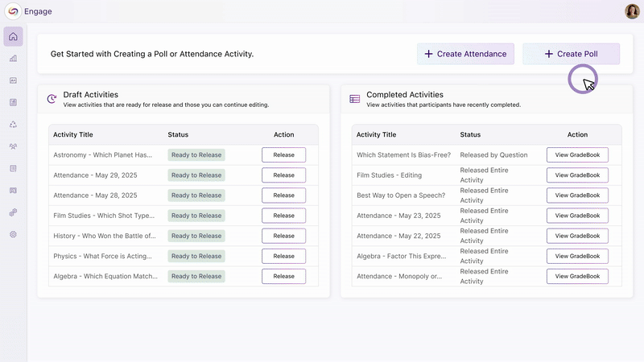Open the settings gear in sidebar
This screenshot has width=644, height=362.
pyautogui.click(x=13, y=234)
